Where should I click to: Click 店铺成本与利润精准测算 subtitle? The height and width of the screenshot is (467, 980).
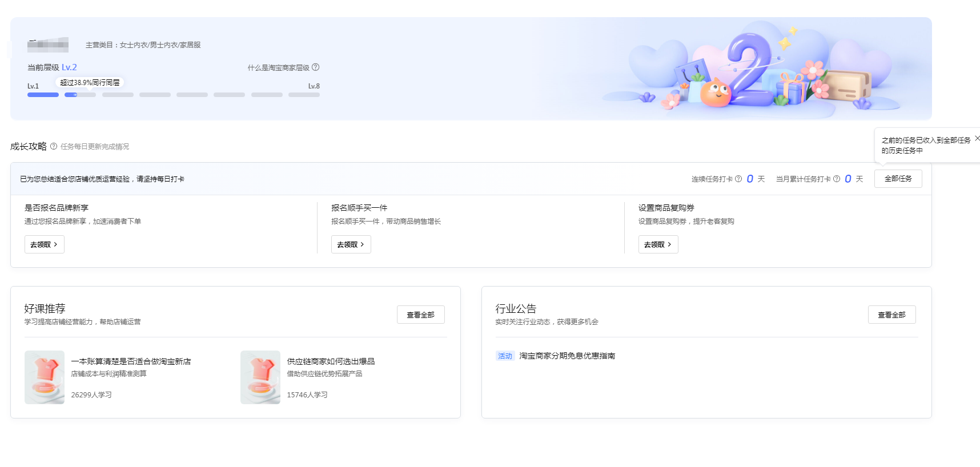tap(109, 374)
